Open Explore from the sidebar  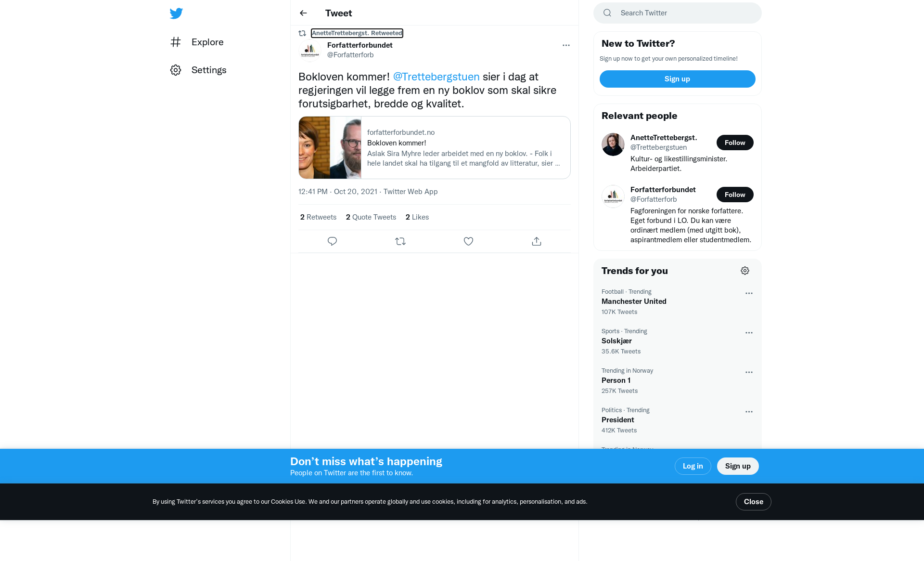pos(197,42)
